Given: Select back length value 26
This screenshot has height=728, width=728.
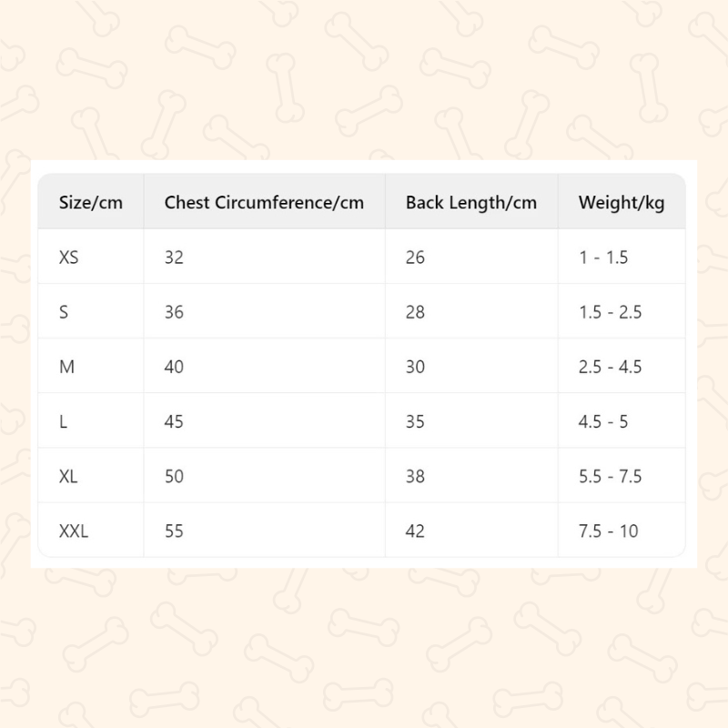Looking at the screenshot, I should point(415,258).
